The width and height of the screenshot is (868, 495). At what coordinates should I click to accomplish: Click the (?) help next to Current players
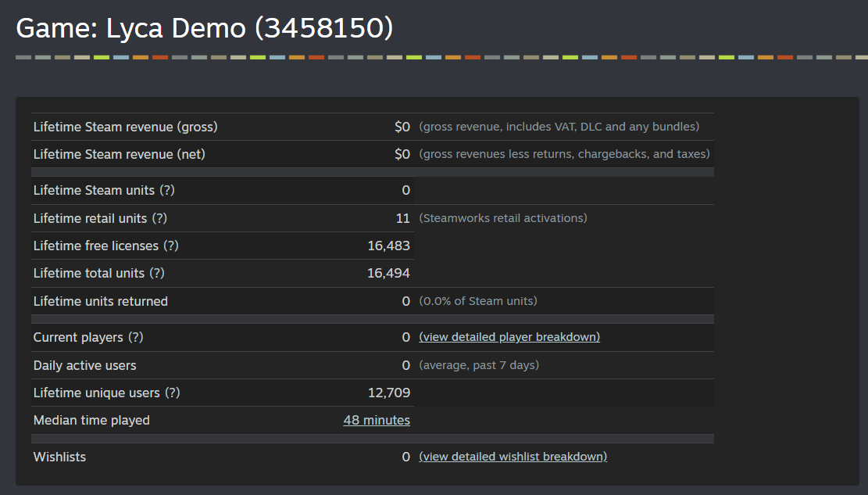coord(136,337)
